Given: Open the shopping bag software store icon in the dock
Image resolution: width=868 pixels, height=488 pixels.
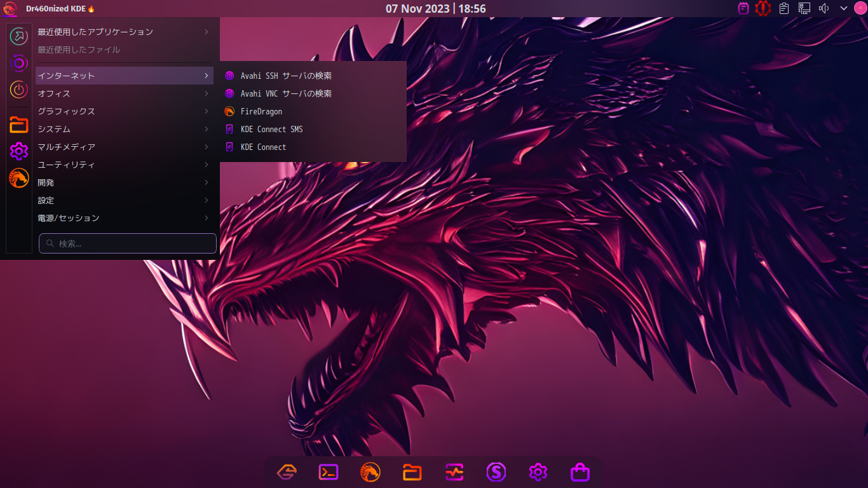Looking at the screenshot, I should [x=580, y=472].
